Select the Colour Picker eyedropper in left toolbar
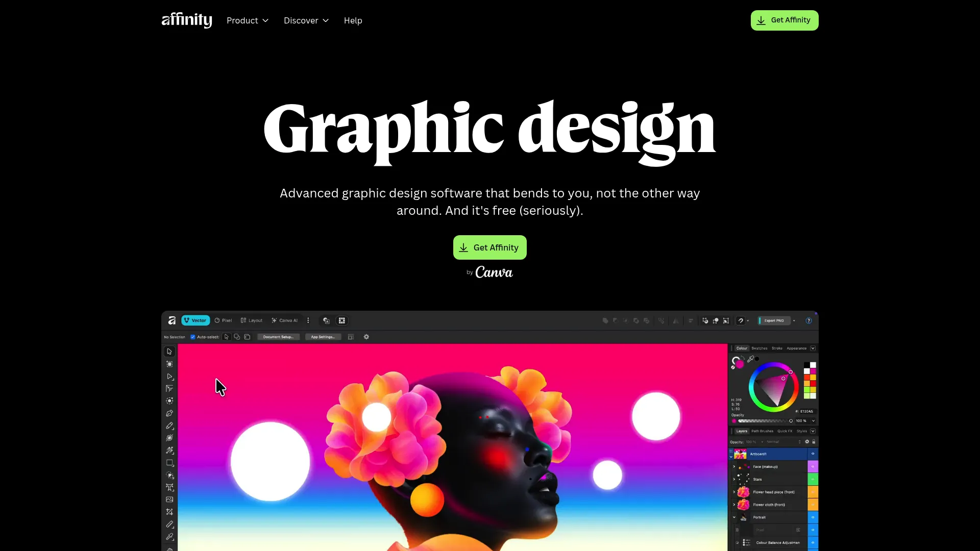This screenshot has width=980, height=551. (x=169, y=537)
